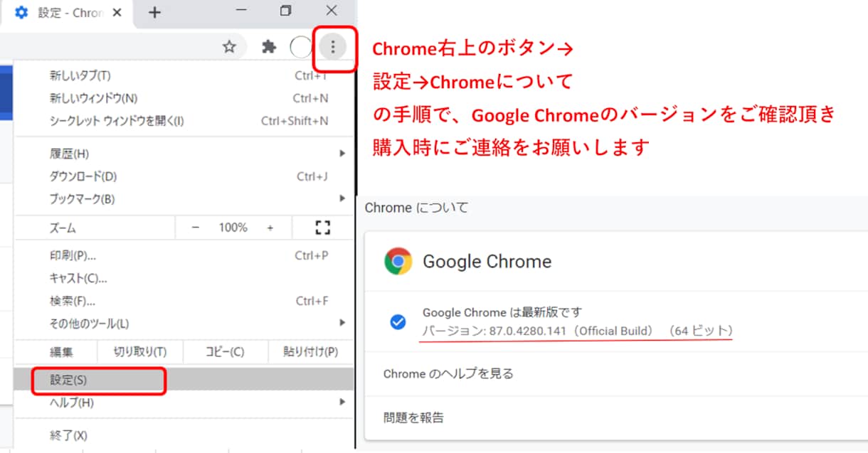
Task: Click the Google Chrome は最新版です text
Action: click(x=502, y=312)
